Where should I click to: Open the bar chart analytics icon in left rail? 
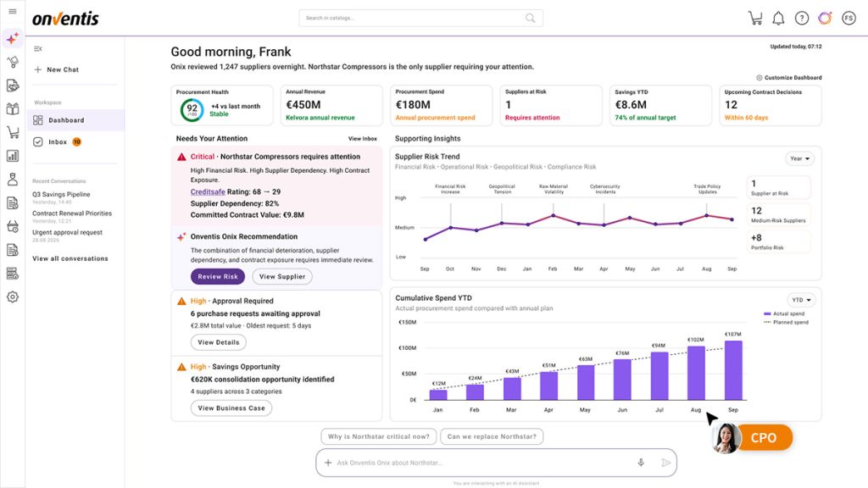click(12, 156)
